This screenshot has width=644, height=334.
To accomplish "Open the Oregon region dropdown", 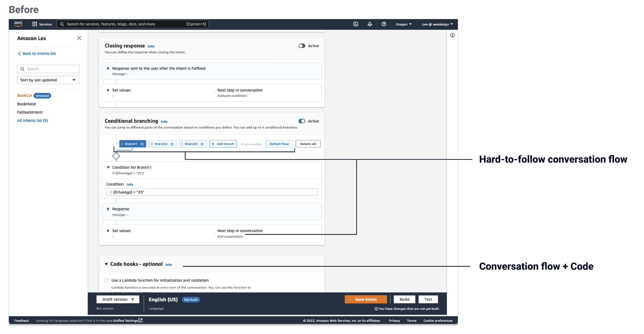I will pyautogui.click(x=403, y=24).
